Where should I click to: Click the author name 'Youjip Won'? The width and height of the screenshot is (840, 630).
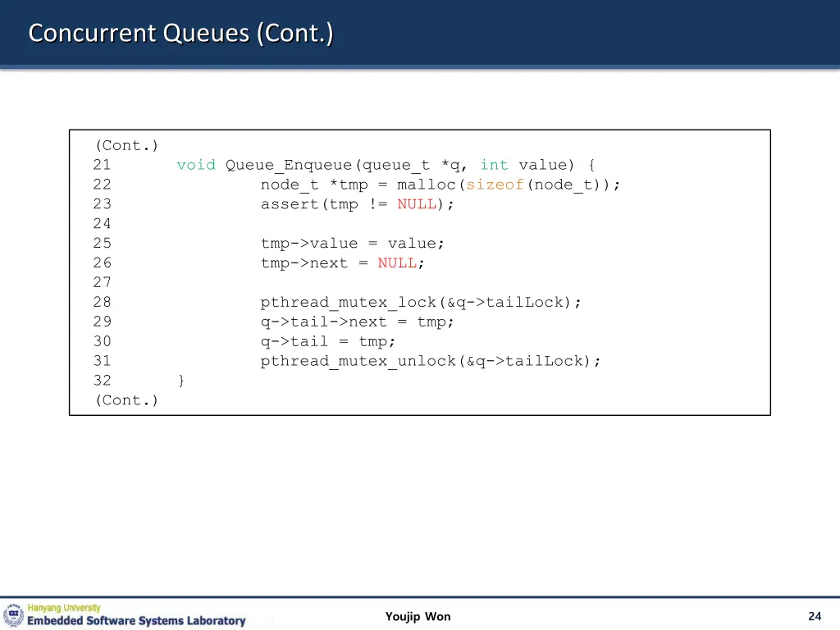418,617
